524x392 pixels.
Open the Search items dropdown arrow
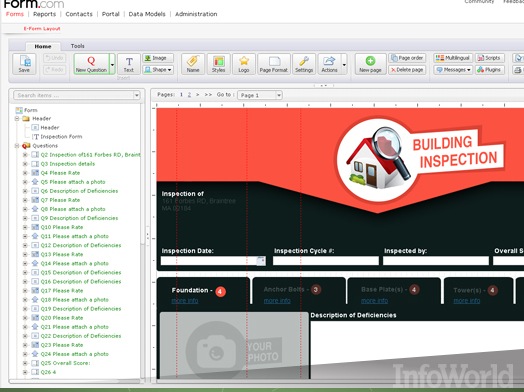[137, 96]
